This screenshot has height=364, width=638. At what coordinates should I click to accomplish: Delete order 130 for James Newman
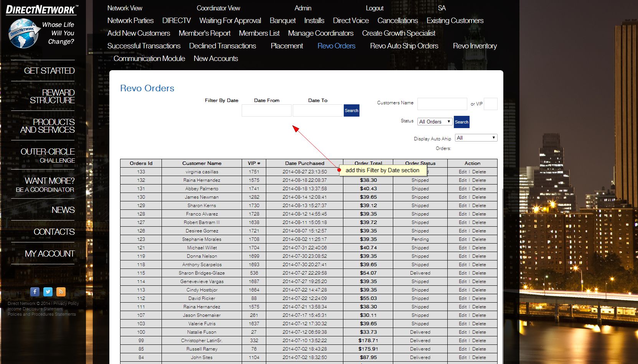(479, 197)
